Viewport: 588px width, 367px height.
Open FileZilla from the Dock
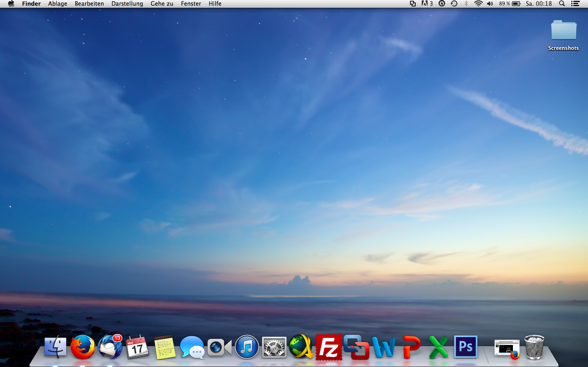(x=329, y=347)
